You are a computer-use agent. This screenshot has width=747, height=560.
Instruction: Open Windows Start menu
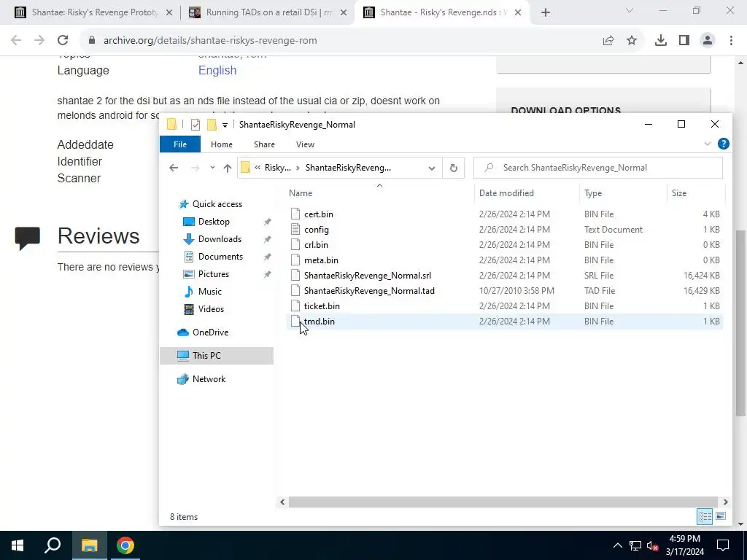(x=18, y=545)
